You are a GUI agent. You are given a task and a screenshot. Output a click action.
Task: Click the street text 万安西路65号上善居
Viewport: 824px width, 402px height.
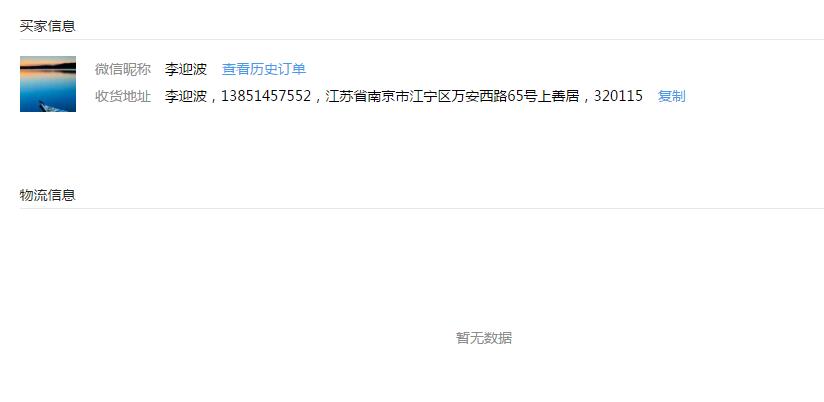[x=515, y=96]
